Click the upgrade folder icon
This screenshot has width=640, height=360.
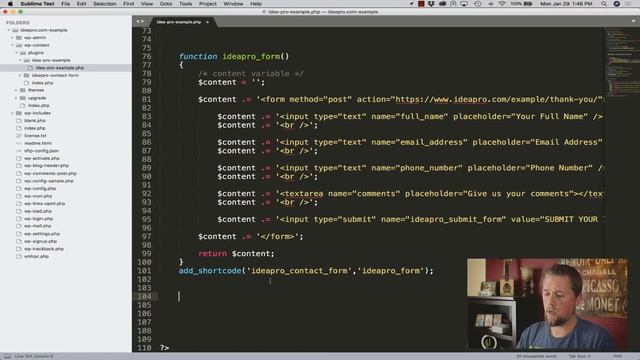(23, 98)
